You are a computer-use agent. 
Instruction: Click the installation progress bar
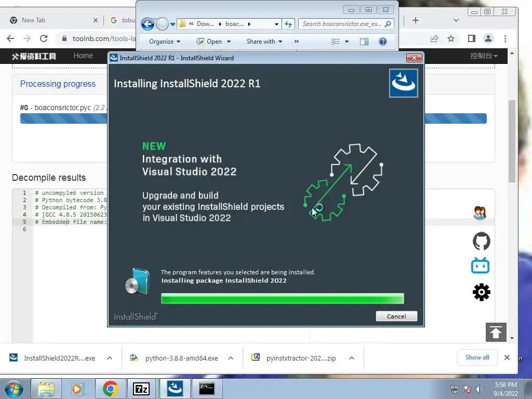282,298
